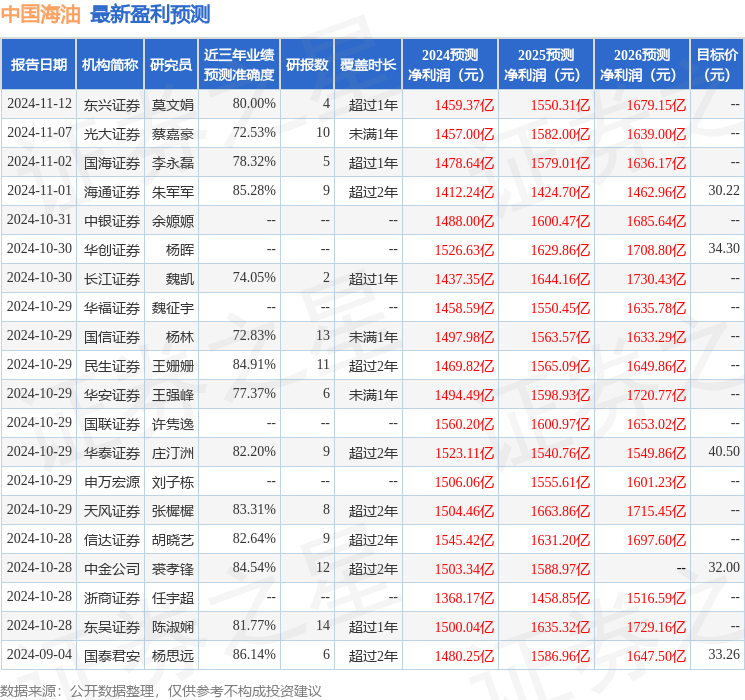Click the 覆盖时长 column header
Viewport: 745px width, 700px height.
(368, 65)
